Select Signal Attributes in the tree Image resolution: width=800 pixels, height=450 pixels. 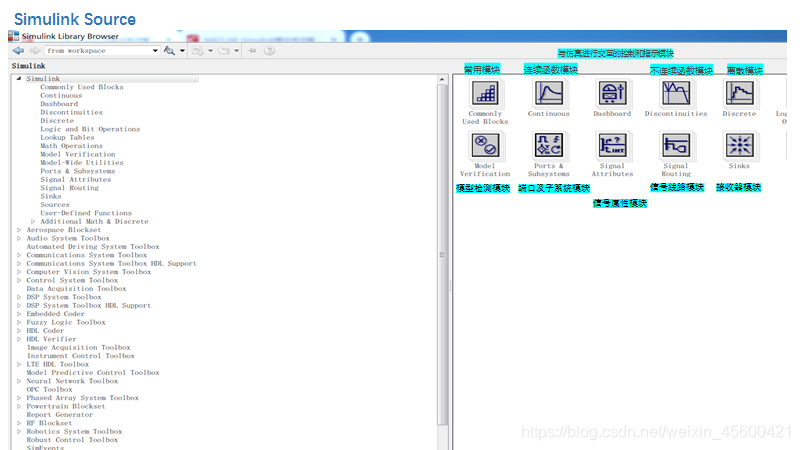tap(76, 180)
